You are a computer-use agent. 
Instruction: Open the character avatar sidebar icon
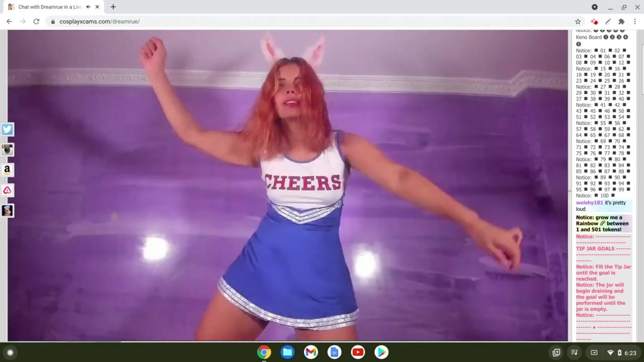point(7,210)
